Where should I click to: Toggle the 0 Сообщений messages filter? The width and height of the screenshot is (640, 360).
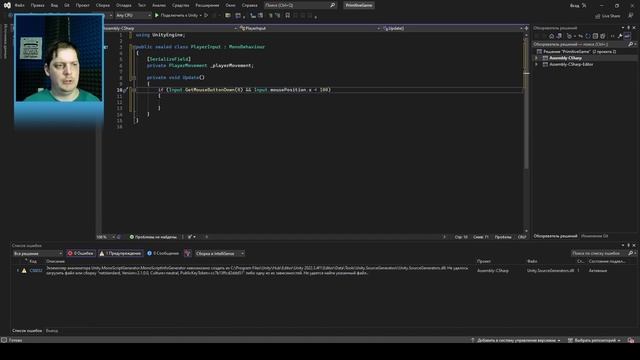(163, 253)
